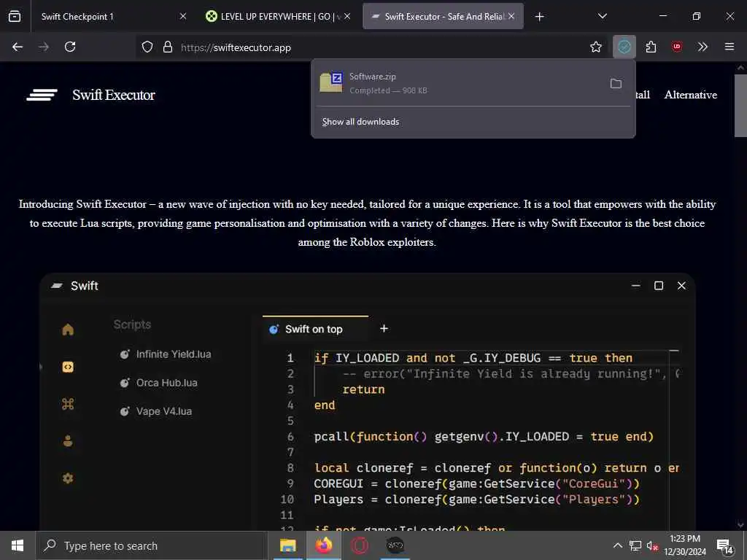Open the notification center icon
This screenshot has height=560, width=747.
point(725,545)
